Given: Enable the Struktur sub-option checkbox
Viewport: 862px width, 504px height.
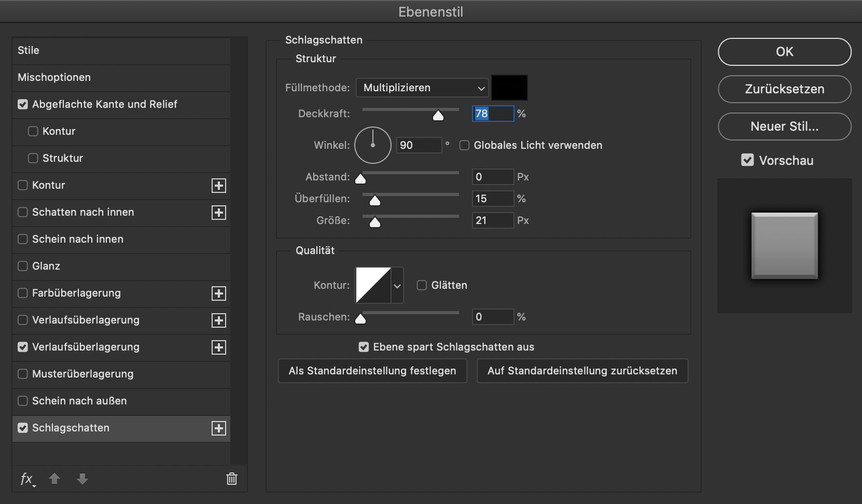Looking at the screenshot, I should pyautogui.click(x=33, y=158).
